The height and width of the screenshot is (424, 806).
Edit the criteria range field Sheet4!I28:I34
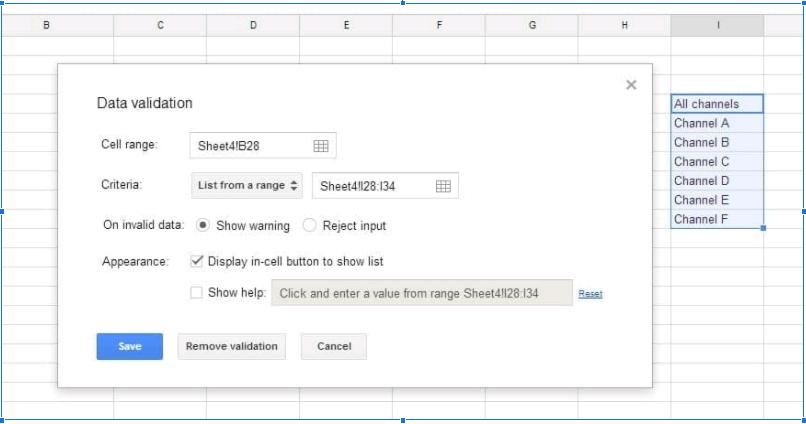click(x=385, y=186)
